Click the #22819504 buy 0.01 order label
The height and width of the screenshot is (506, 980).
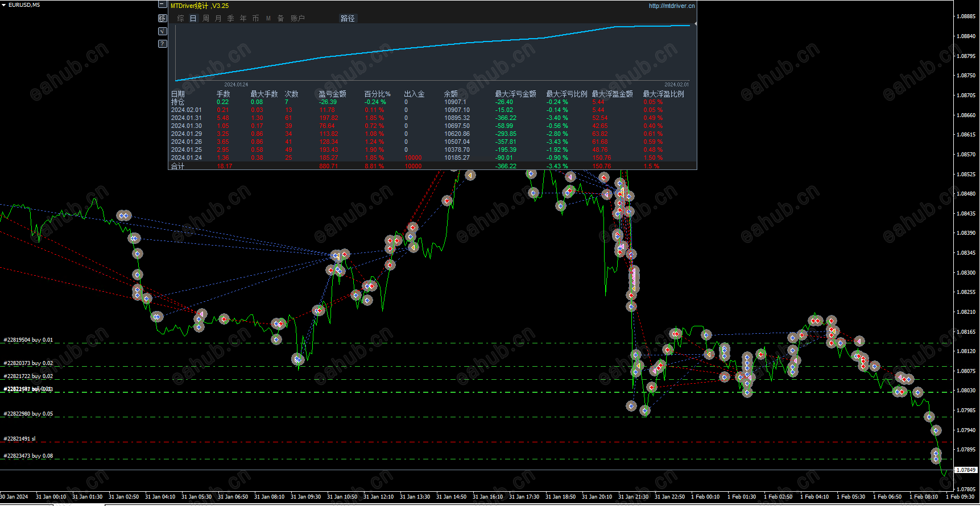(28, 340)
